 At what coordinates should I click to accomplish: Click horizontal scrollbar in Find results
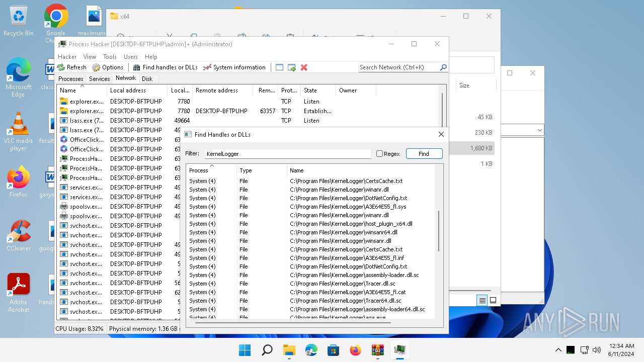pos(293,322)
